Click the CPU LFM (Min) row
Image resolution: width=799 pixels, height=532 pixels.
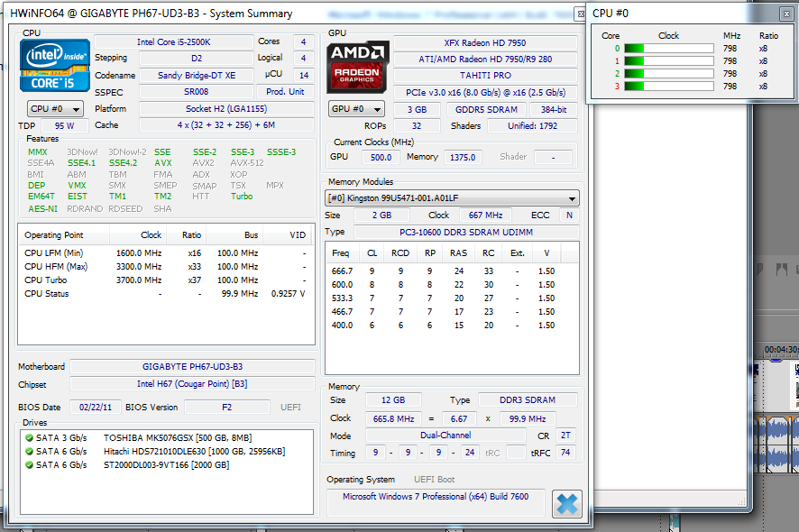[165, 253]
